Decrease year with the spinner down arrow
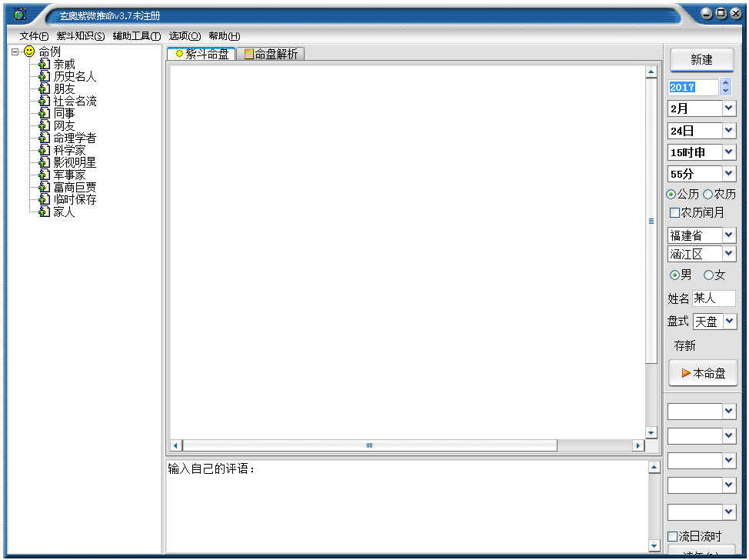Image resolution: width=749 pixels, height=560 pixels. click(x=726, y=91)
